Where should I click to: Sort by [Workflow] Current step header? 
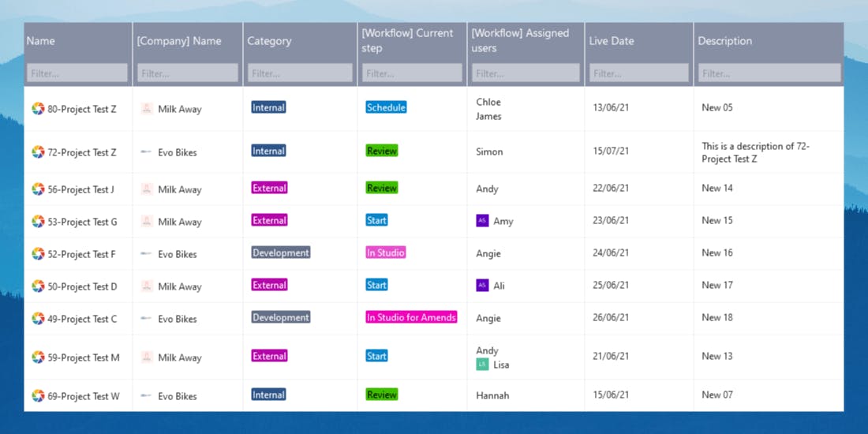click(x=407, y=40)
